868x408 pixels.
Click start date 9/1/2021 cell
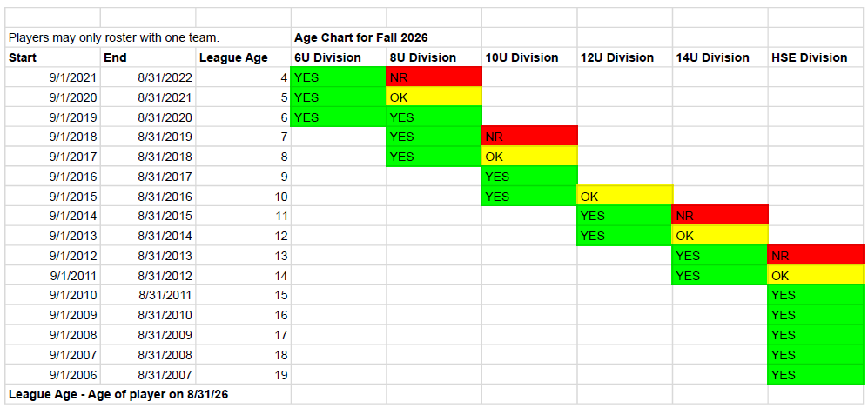pyautogui.click(x=52, y=77)
